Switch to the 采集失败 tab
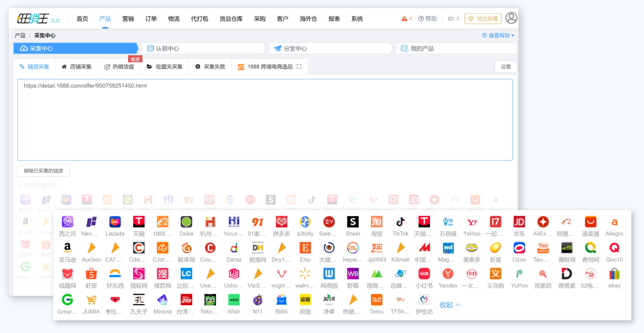Image resolution: width=644 pixels, height=333 pixels. tap(210, 67)
